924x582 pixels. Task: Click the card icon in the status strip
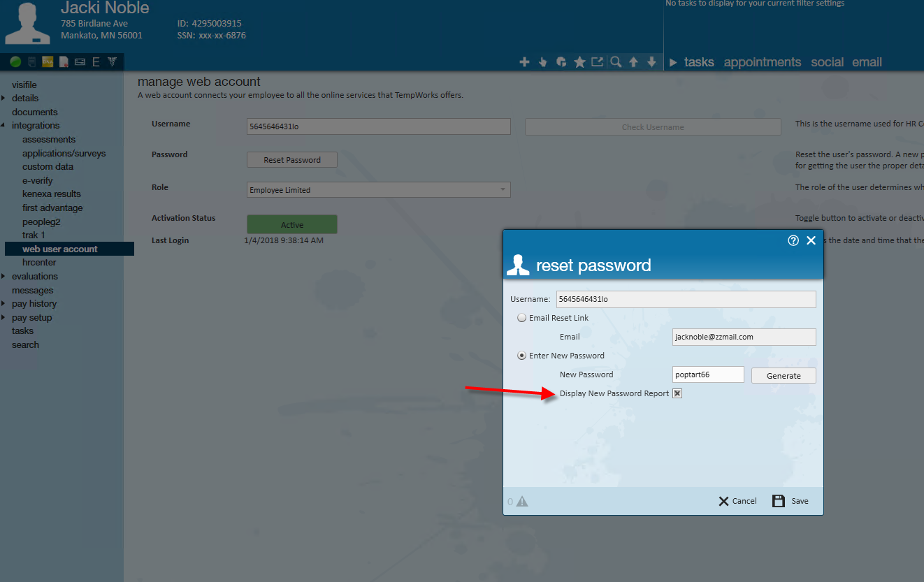80,62
